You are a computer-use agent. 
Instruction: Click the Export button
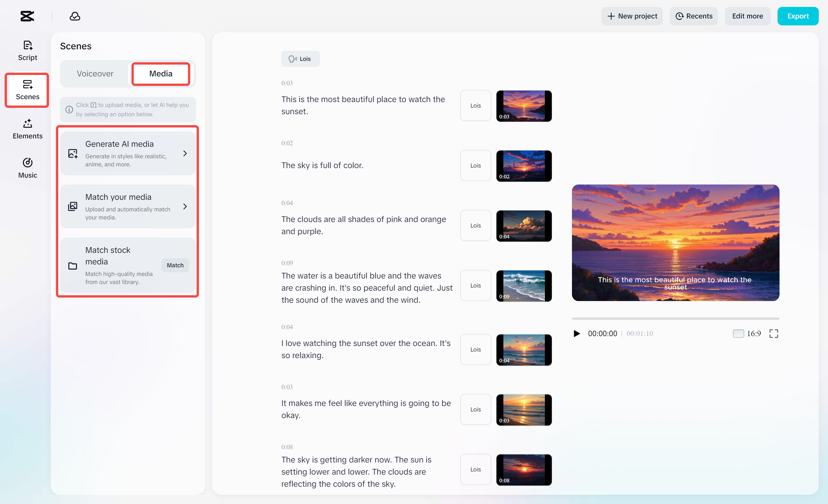[798, 16]
